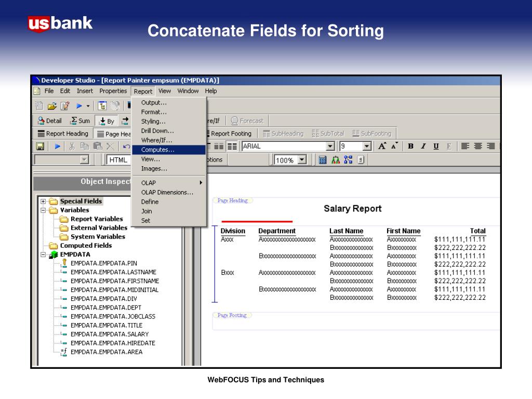Toggle Bold formatting
Image resolution: width=532 pixels, height=399 pixels.
[410, 146]
